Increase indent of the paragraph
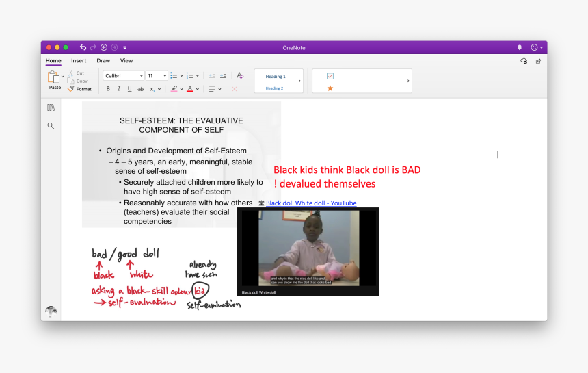588x373 pixels. pyautogui.click(x=223, y=75)
